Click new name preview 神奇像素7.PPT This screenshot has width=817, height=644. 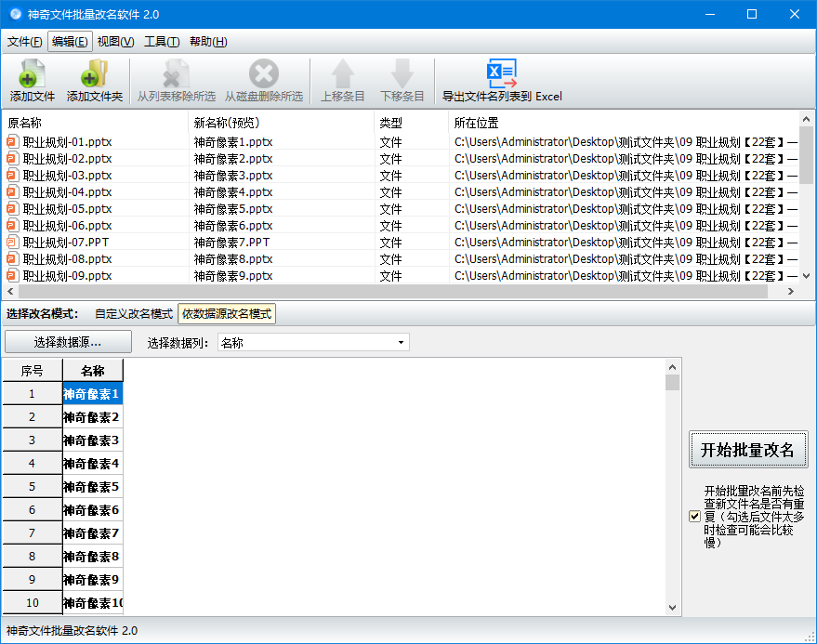click(x=231, y=243)
